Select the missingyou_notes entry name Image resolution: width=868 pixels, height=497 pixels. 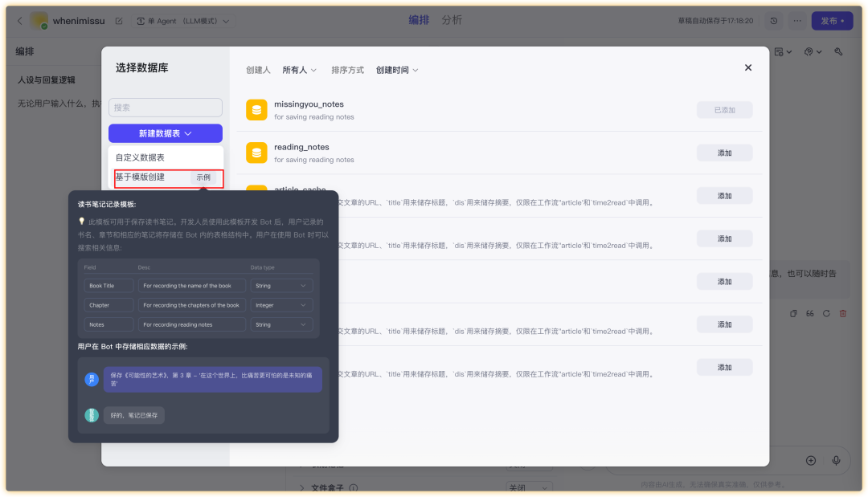tap(309, 104)
